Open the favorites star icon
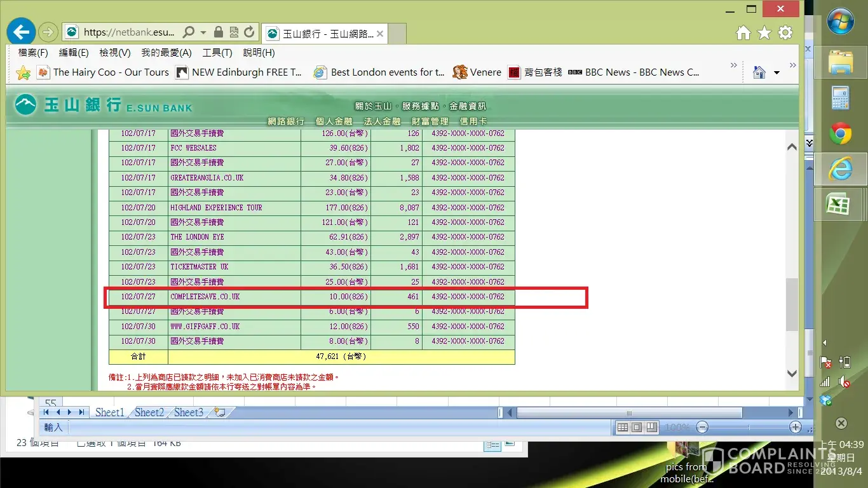Viewport: 868px width, 488px height. pyautogui.click(x=764, y=33)
